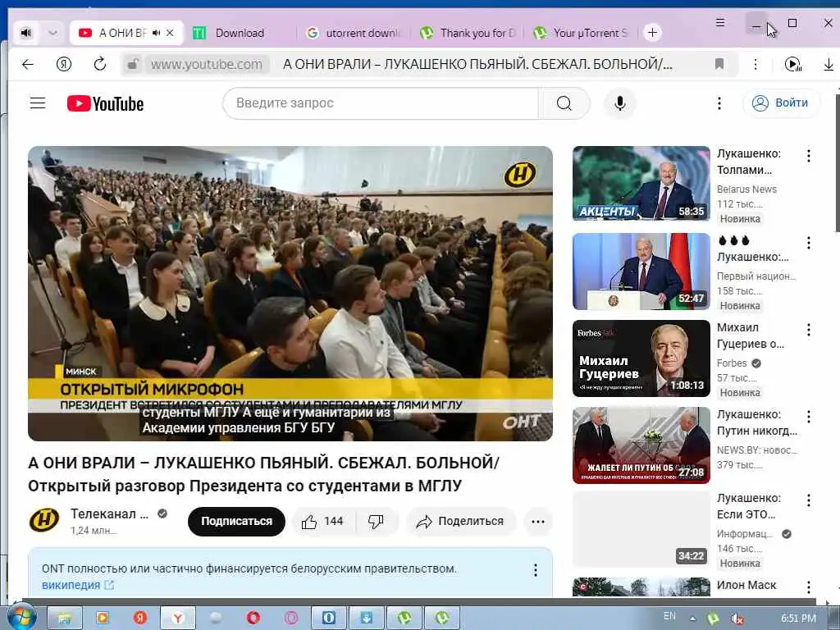Show hidden system tray icons

click(x=692, y=618)
